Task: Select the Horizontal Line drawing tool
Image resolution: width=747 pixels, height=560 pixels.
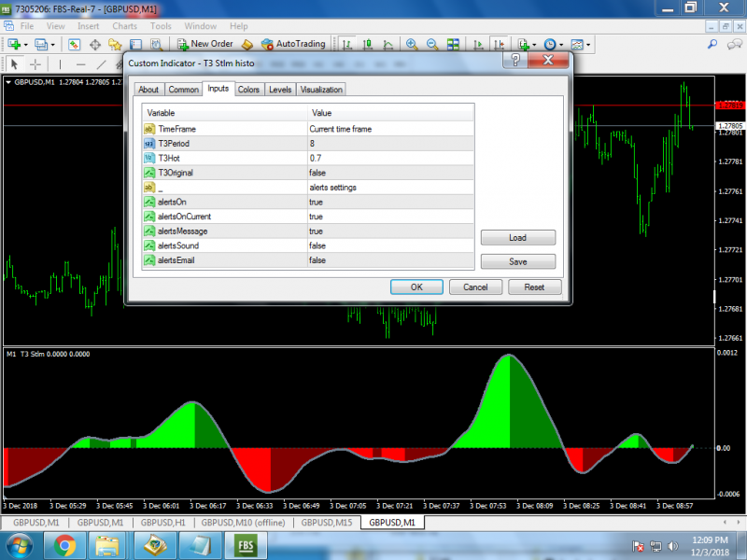Action: click(81, 63)
